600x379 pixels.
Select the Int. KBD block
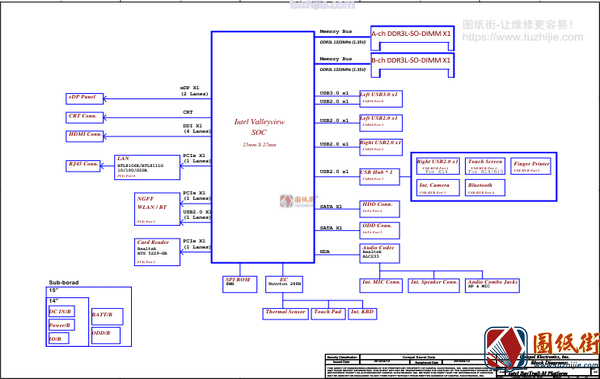pyautogui.click(x=362, y=314)
